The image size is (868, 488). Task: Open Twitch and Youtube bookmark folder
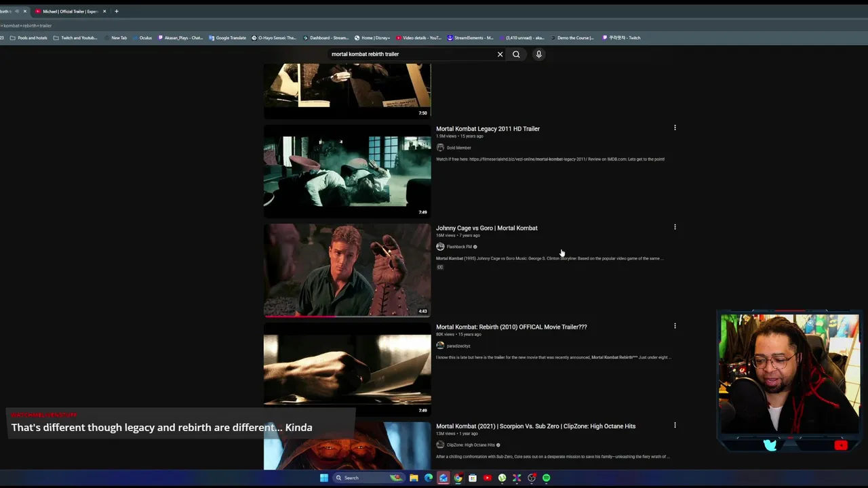click(x=75, y=38)
